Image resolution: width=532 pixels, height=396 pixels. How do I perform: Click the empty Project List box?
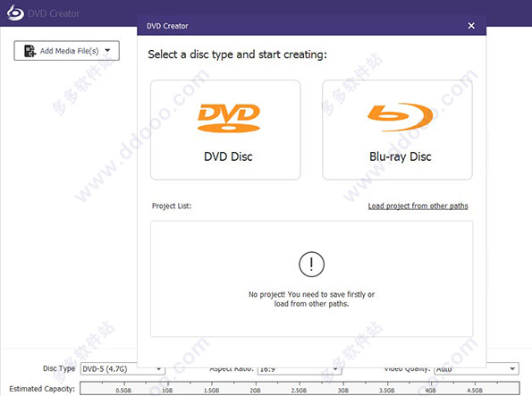point(311,279)
